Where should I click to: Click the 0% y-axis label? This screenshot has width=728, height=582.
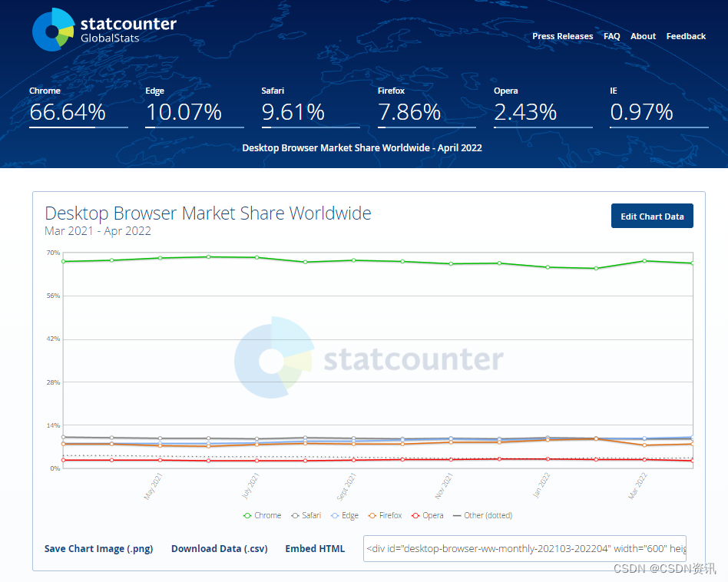coord(55,468)
